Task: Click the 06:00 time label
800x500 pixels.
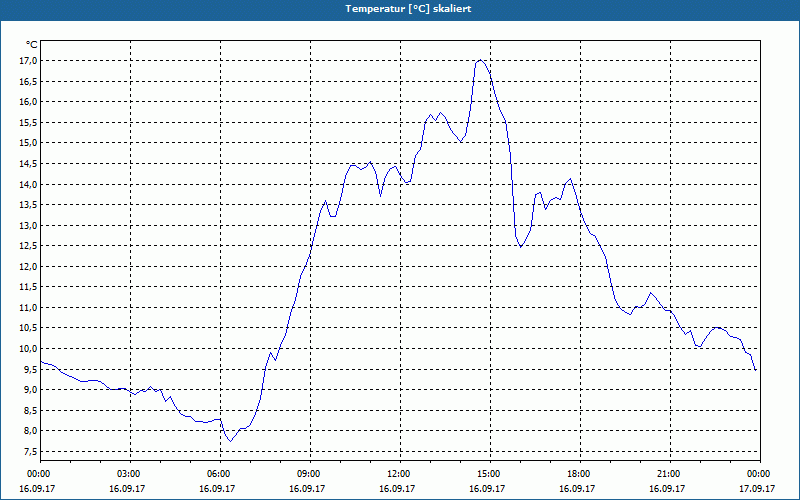Action: tap(218, 474)
